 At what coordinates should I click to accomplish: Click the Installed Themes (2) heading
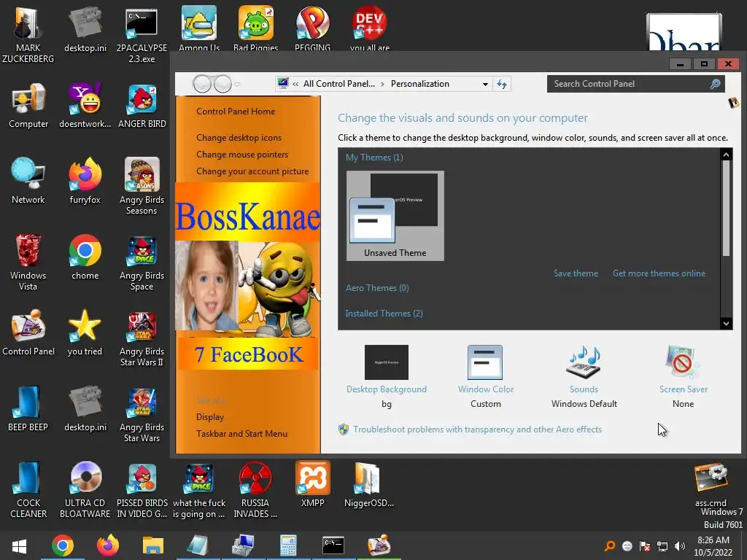pos(384,314)
